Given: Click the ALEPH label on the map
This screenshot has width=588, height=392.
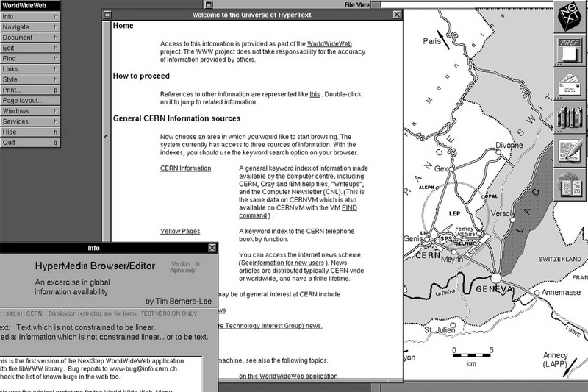Looking at the screenshot, I should pyautogui.click(x=426, y=188).
